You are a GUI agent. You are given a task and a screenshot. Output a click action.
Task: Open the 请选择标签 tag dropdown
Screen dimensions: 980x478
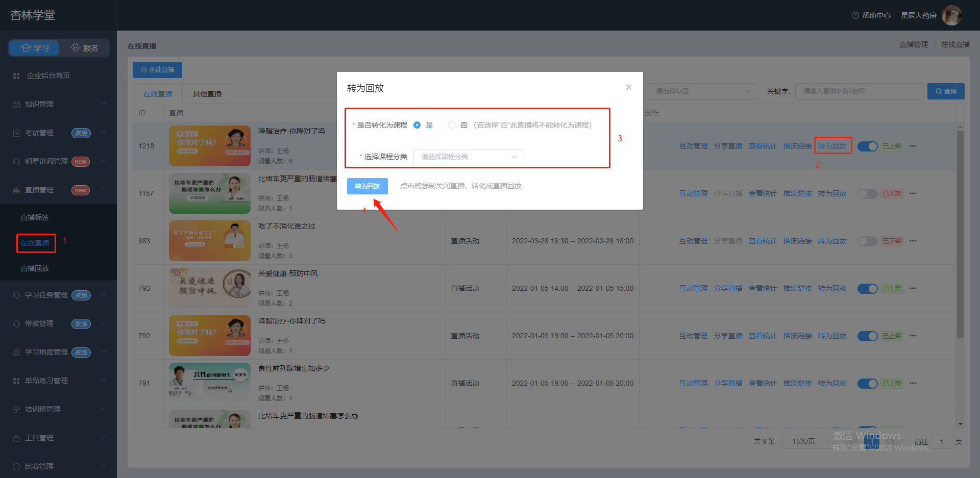[702, 91]
